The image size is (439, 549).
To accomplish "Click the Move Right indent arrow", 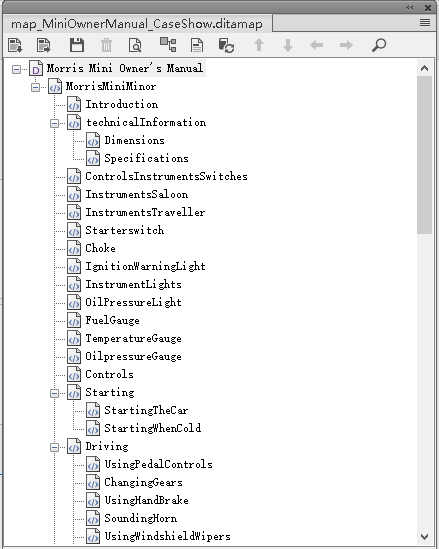I will pyautogui.click(x=346, y=45).
